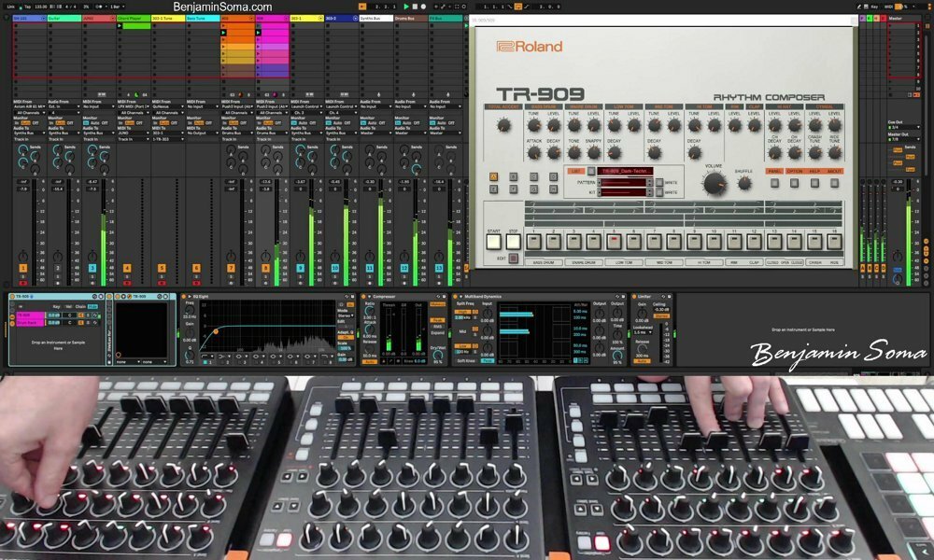This screenshot has width=934, height=560.
Task: Open the Ch. 3 channel dropdown
Action: pyautogui.click(x=307, y=113)
